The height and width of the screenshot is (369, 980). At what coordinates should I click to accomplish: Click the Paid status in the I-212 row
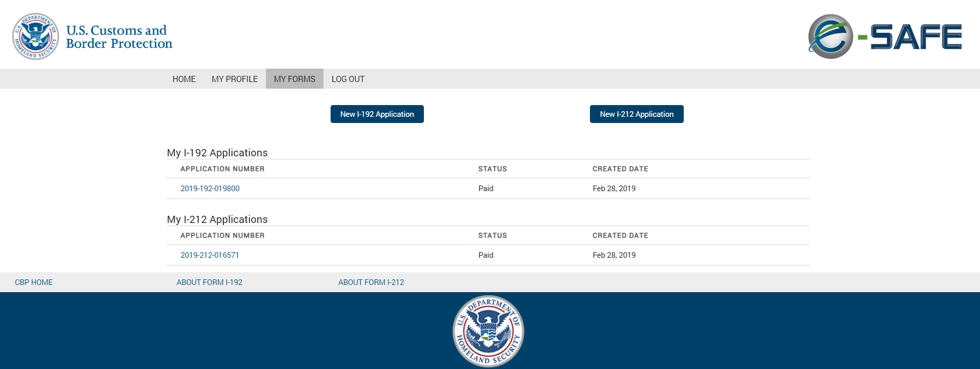486,255
